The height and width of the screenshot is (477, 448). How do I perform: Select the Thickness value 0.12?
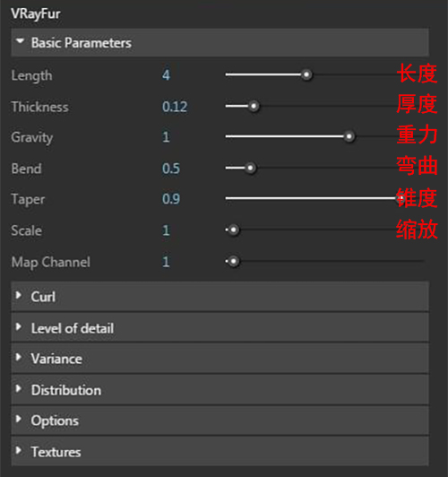(175, 107)
